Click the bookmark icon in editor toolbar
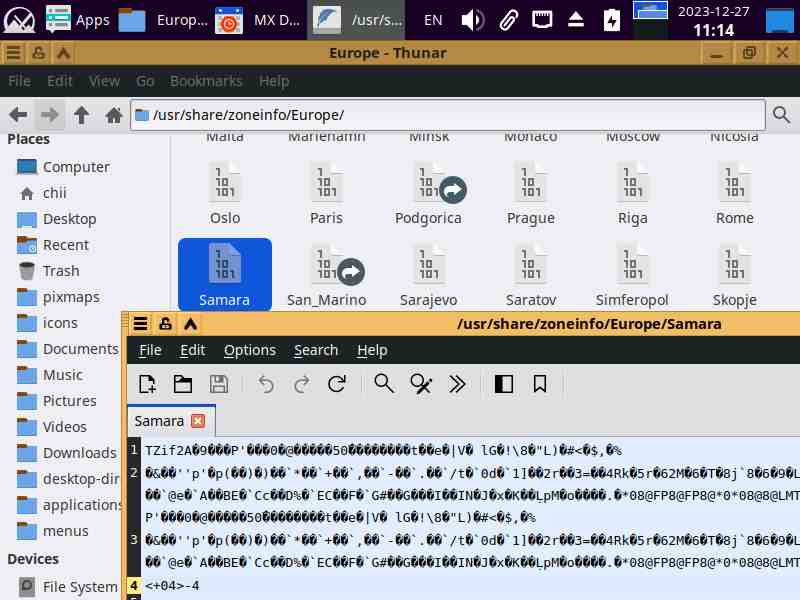This screenshot has height=600, width=800. click(540, 384)
